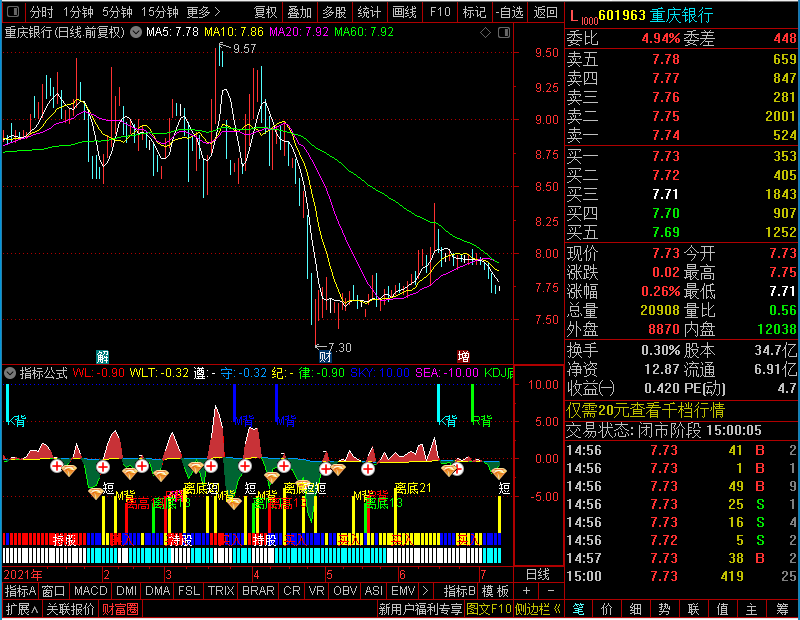800x620 pixels.
Task: Click 统计 statistics in toolbar
Action: pos(369,12)
